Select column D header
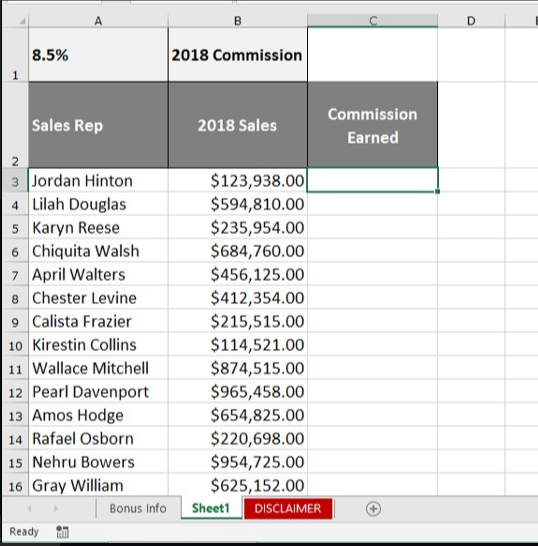The image size is (538, 546). click(471, 21)
